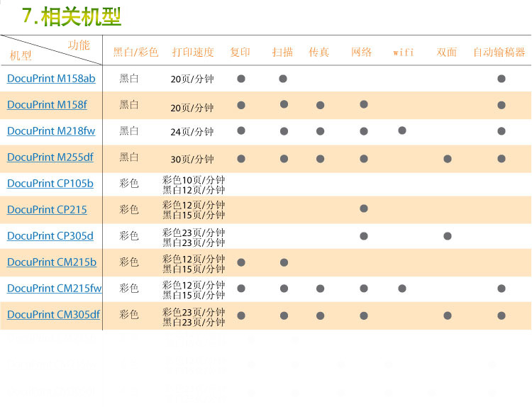Viewport: 532px width, 407px height.
Task: Click the 自动输稿器 dot for M255df
Action: [x=501, y=158]
